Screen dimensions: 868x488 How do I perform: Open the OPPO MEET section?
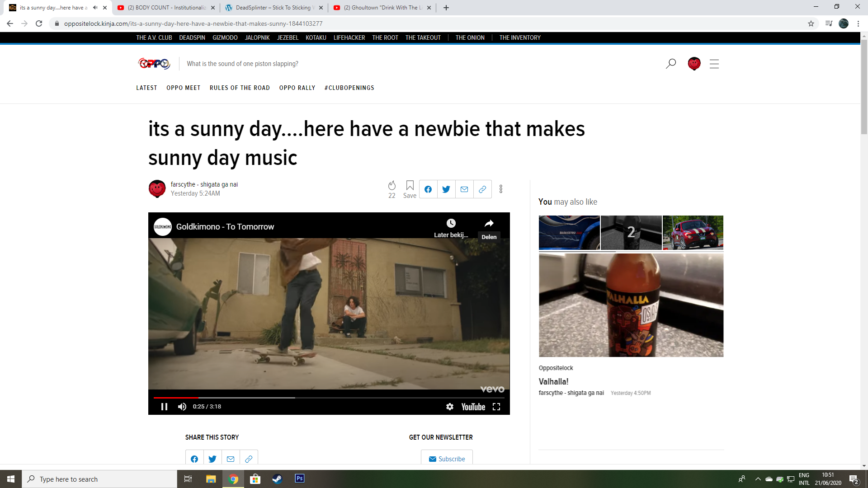tap(184, 88)
